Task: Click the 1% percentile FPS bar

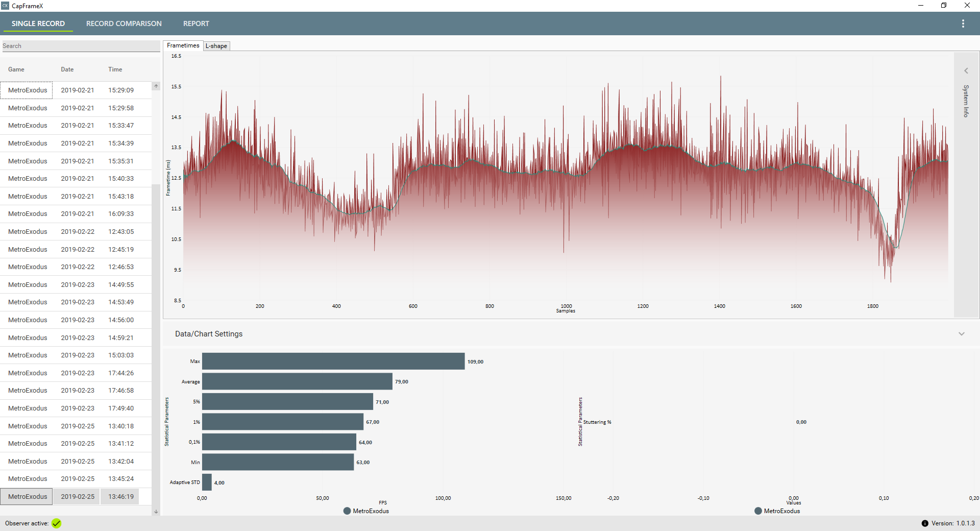Action: coord(283,422)
